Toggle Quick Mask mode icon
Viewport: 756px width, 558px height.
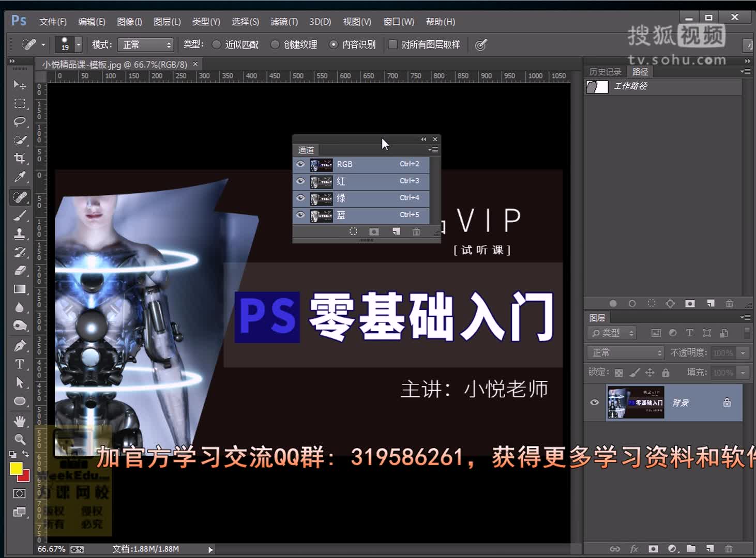20,493
